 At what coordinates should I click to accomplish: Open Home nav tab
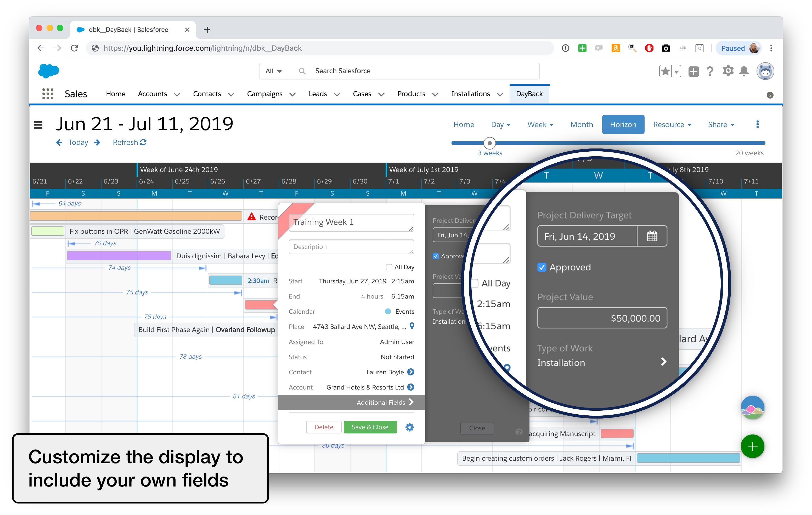click(115, 94)
